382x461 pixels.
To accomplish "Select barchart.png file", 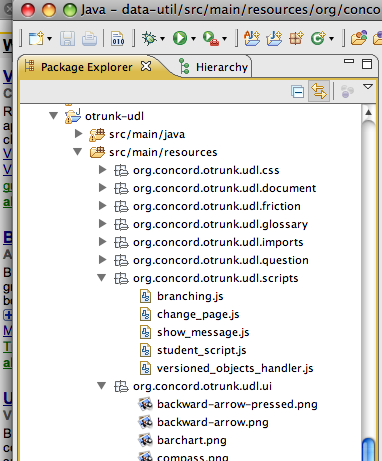I will coord(192,440).
